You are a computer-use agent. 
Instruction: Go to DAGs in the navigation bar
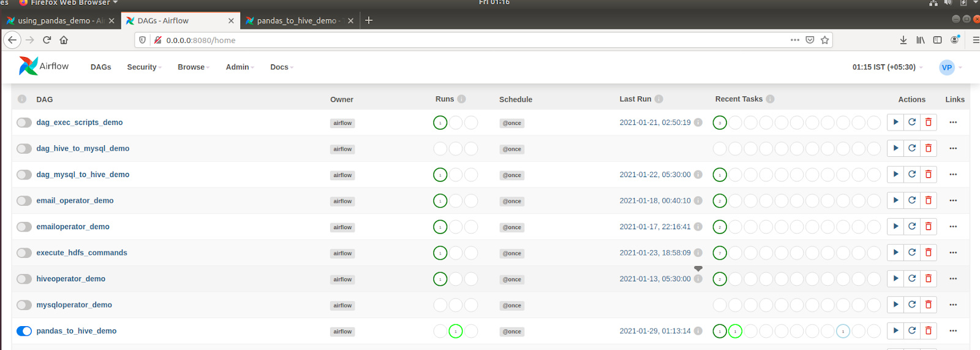[100, 67]
